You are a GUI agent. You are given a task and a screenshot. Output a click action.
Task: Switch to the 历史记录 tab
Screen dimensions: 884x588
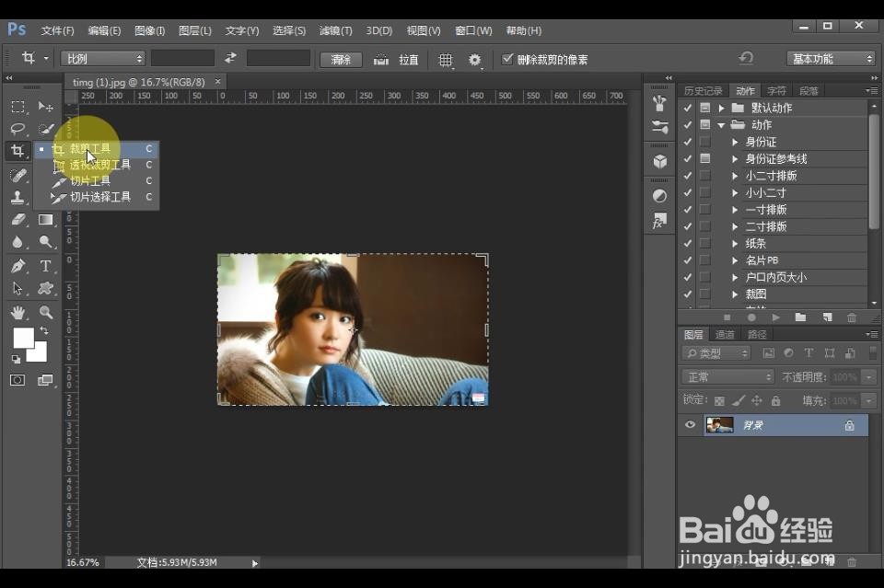703,91
